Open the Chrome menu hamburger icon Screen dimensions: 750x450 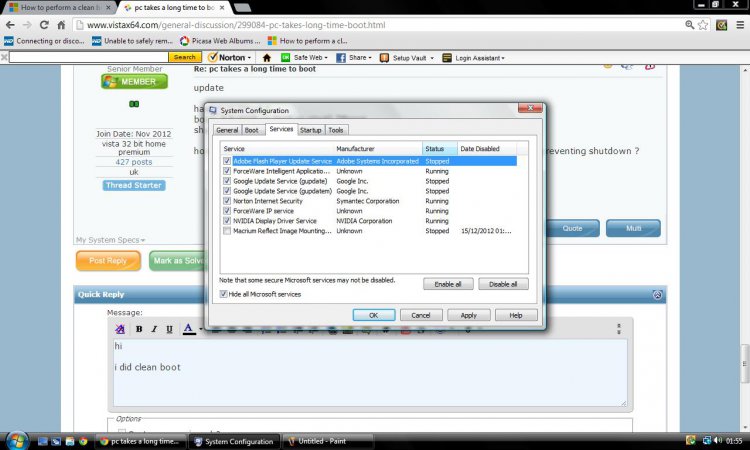click(740, 25)
